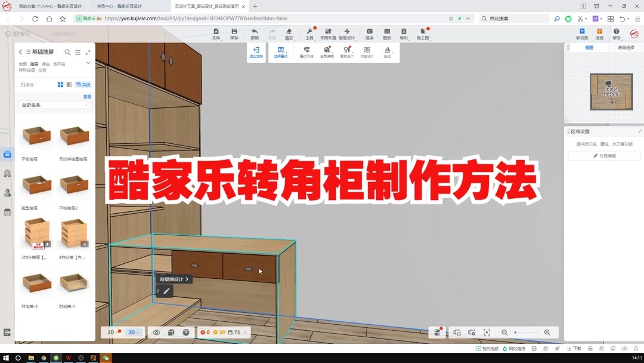
Task: Switch the viewport to 2D mode
Action: point(110,332)
